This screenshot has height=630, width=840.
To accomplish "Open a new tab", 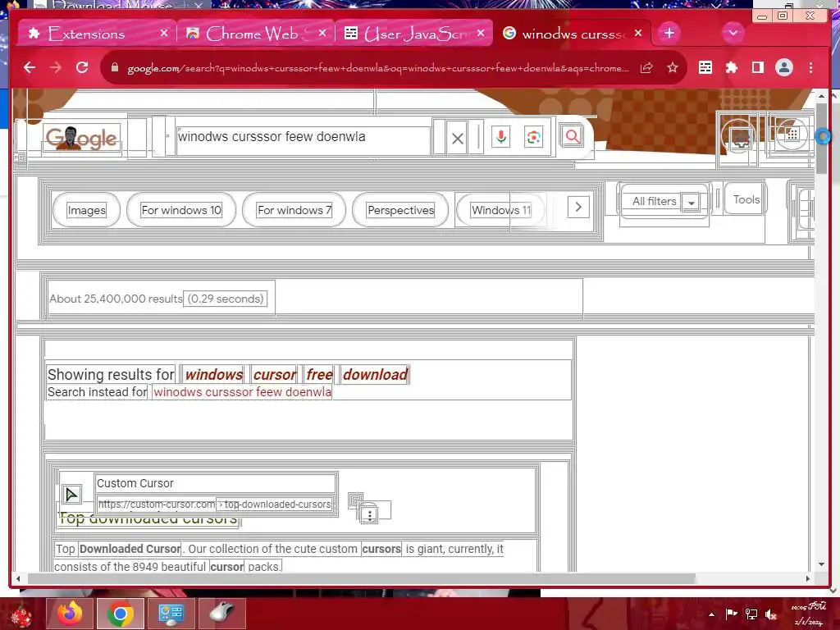I will click(x=669, y=33).
